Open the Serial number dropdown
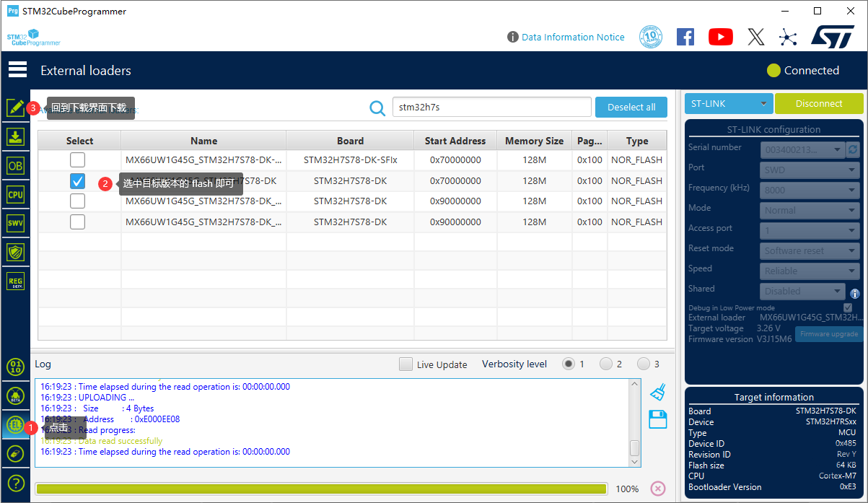This screenshot has height=503, width=868. tap(802, 149)
